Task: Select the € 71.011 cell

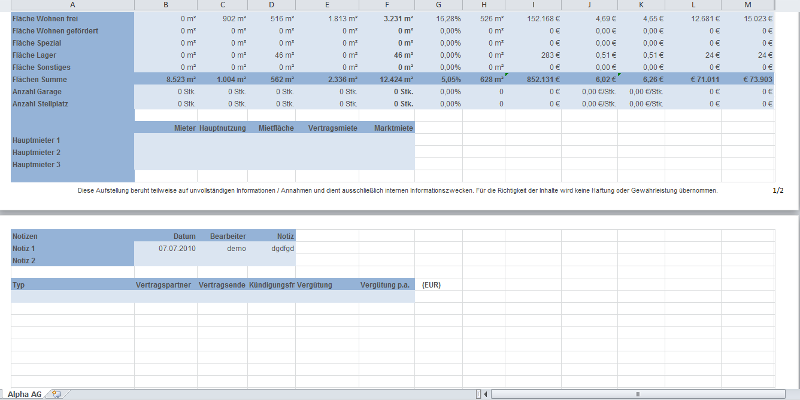Action: tap(693, 79)
